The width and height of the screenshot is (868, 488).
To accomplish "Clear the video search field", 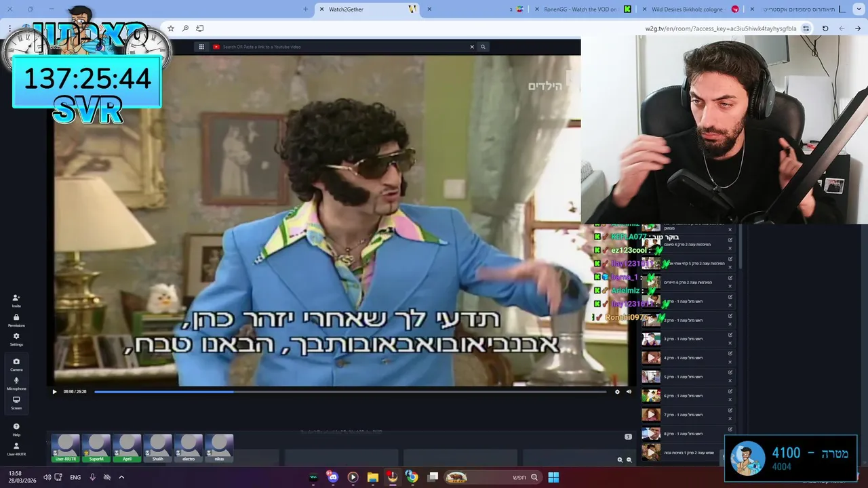I will click(x=472, y=47).
